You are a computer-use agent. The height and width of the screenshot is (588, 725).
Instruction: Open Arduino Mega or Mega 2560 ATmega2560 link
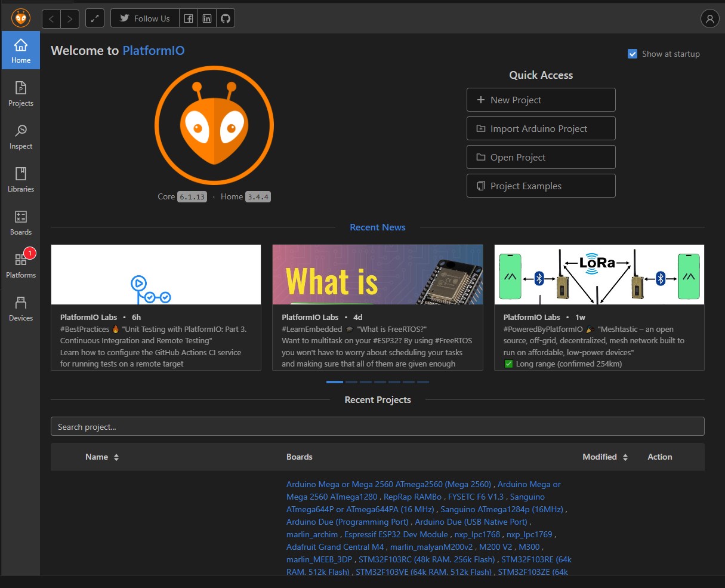389,484
